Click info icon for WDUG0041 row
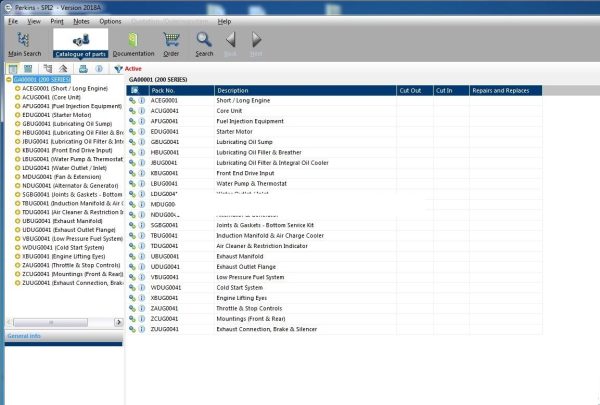The height and width of the screenshot is (405, 600). point(142,287)
